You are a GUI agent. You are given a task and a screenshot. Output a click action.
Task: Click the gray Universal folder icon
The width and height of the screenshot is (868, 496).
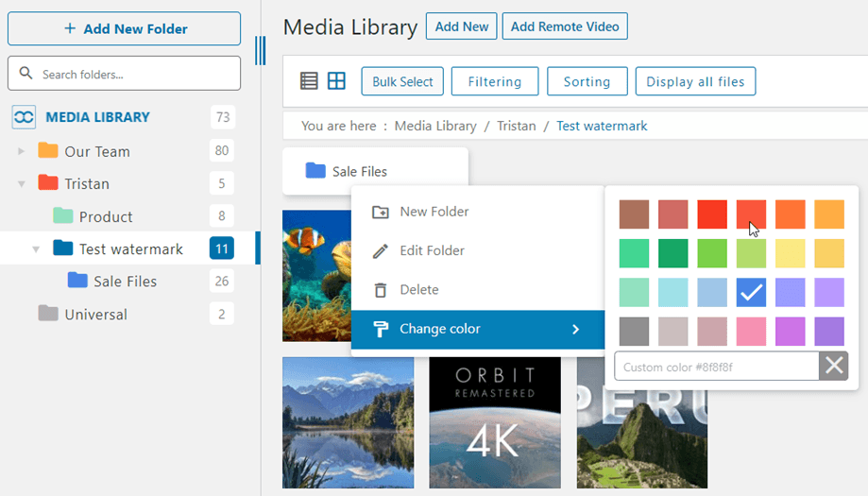[x=48, y=314]
